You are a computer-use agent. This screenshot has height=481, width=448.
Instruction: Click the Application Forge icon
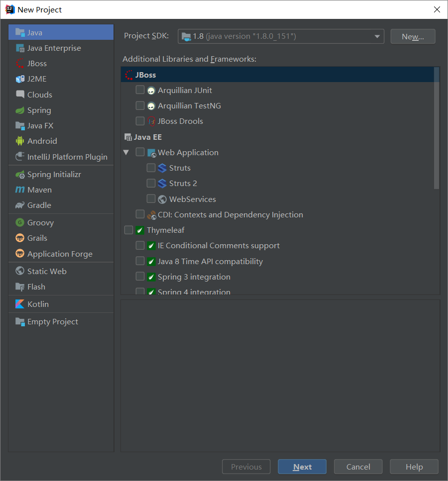(20, 253)
